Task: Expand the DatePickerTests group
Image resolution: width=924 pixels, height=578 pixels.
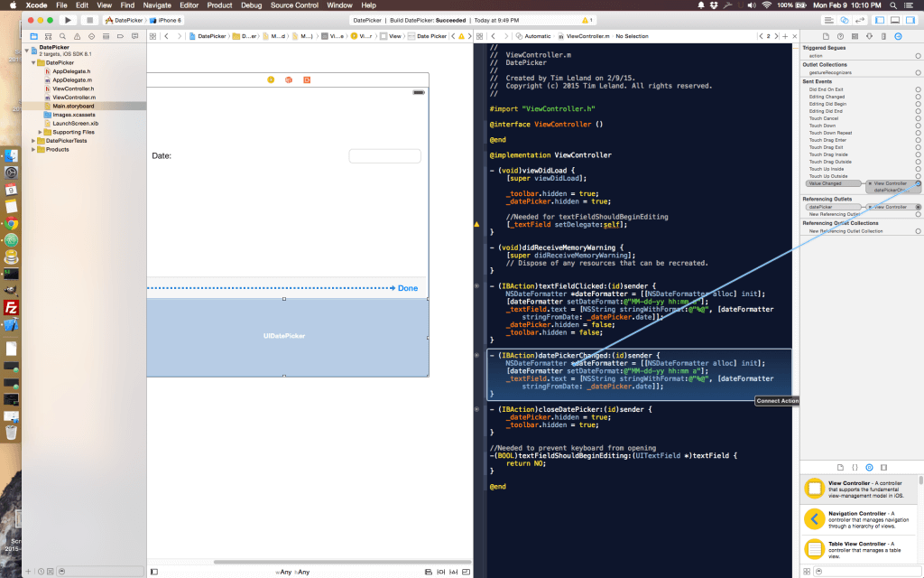Action: tap(33, 141)
